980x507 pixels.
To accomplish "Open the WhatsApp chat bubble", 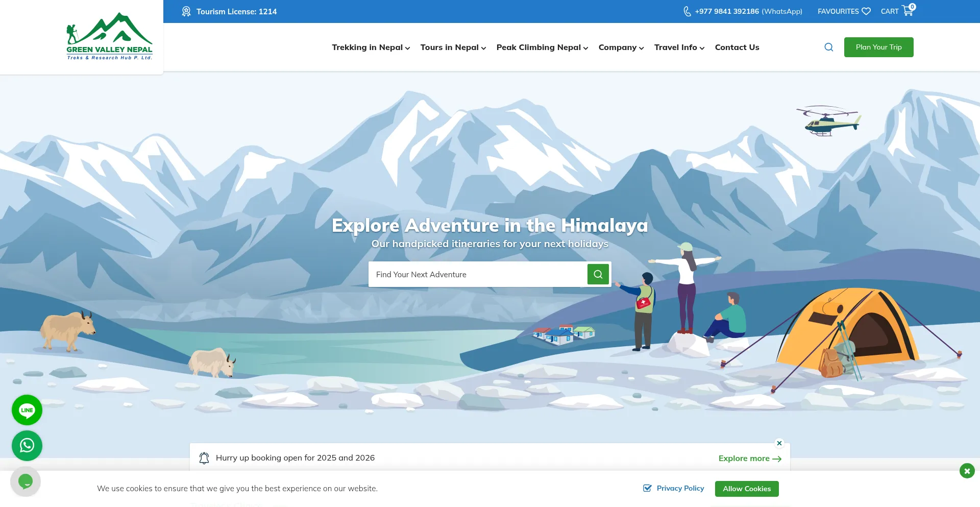I will (x=27, y=446).
